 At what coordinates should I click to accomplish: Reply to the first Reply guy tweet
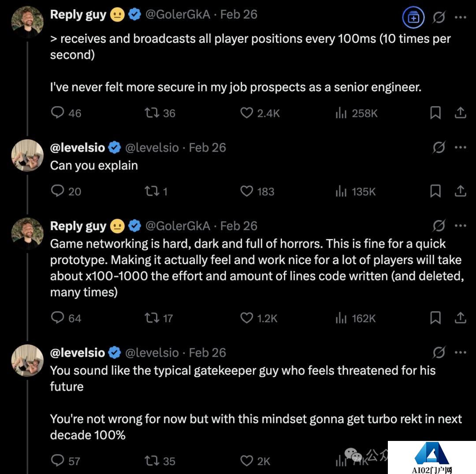pos(58,113)
